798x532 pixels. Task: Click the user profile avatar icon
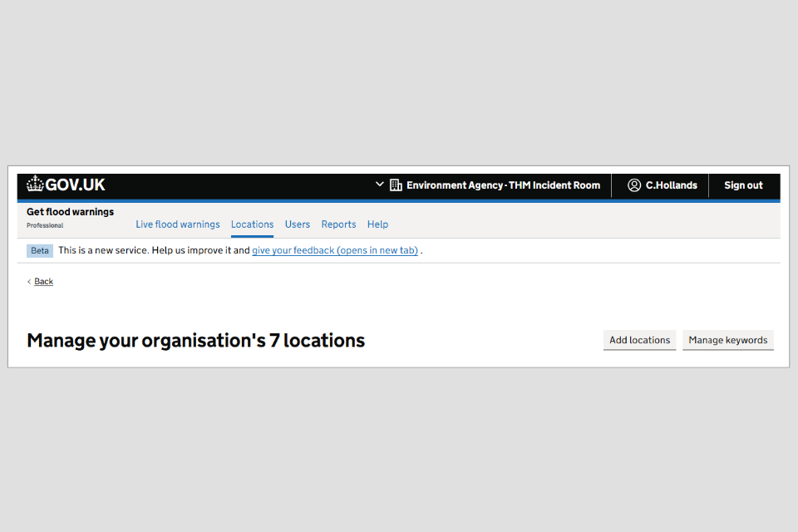[x=634, y=185]
